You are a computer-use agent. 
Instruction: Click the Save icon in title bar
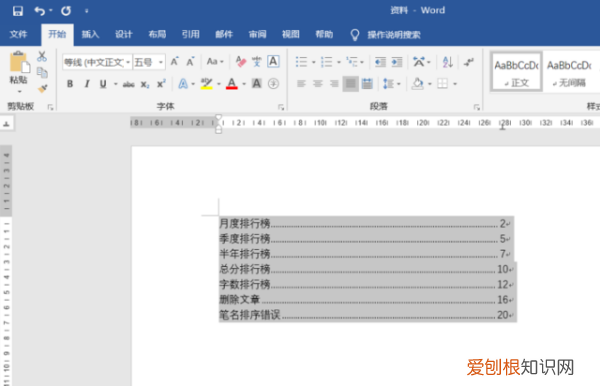[x=18, y=11]
